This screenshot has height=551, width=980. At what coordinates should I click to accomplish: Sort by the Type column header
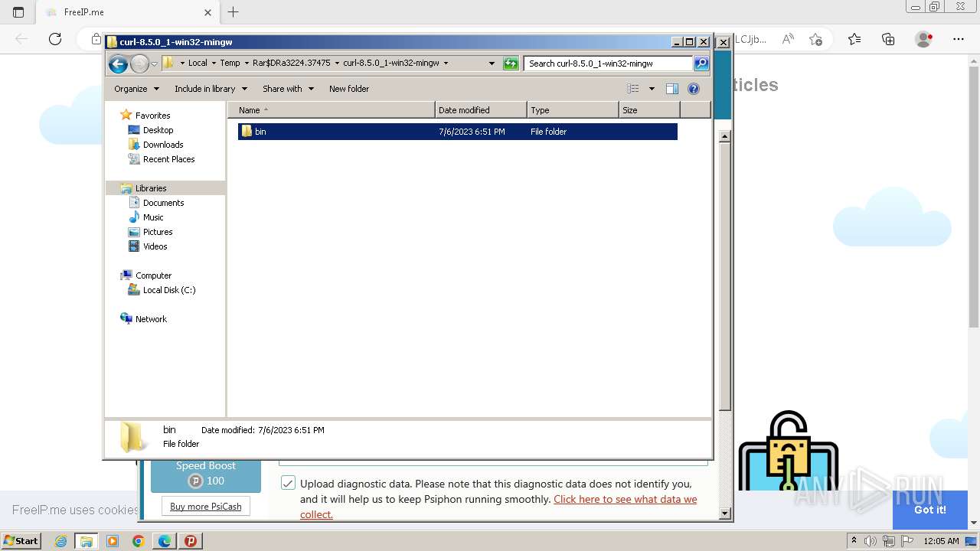click(573, 110)
